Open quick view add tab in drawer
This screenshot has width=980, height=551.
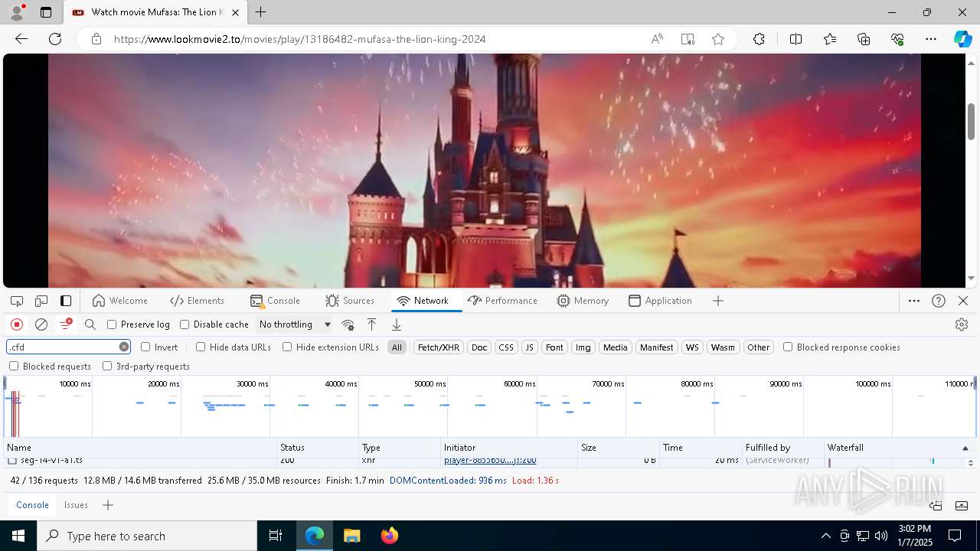[x=108, y=505]
